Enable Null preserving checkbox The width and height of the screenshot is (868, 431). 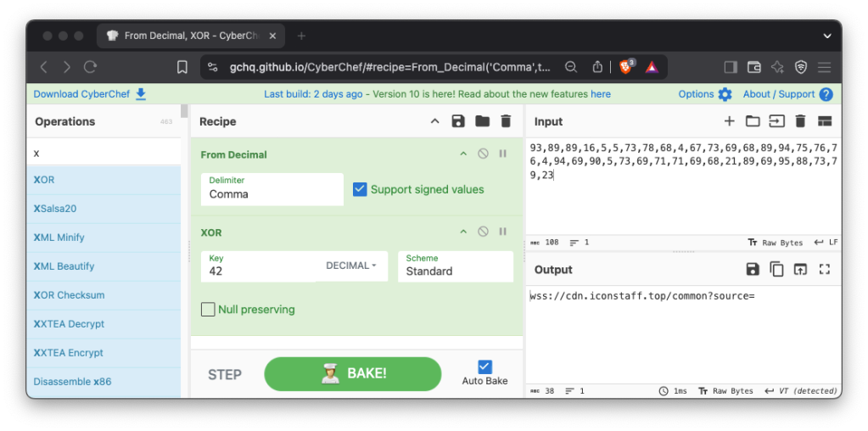tap(208, 310)
